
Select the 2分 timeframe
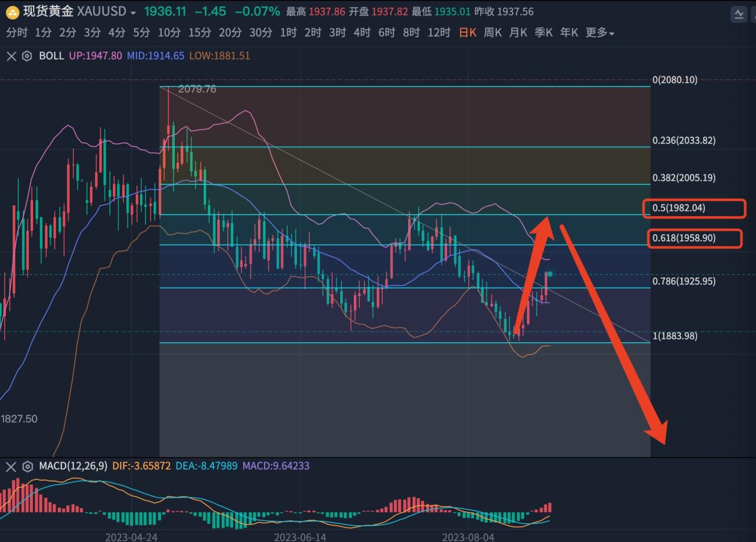point(67,33)
